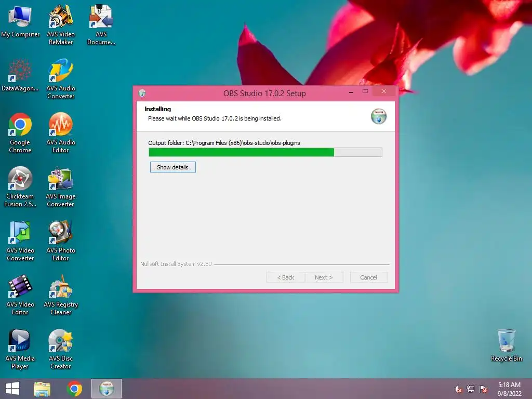Image resolution: width=532 pixels, height=399 pixels.
Task: Click the disabled Back button
Action: point(285,277)
